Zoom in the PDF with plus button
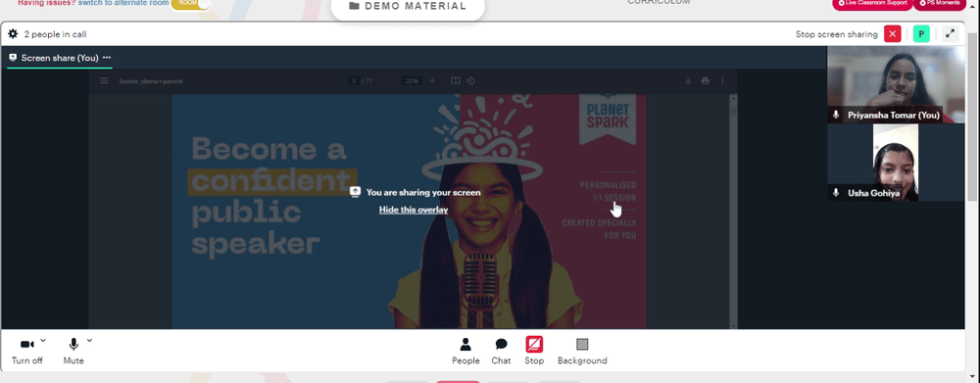Viewport: 980px width, 383px height. tap(432, 80)
